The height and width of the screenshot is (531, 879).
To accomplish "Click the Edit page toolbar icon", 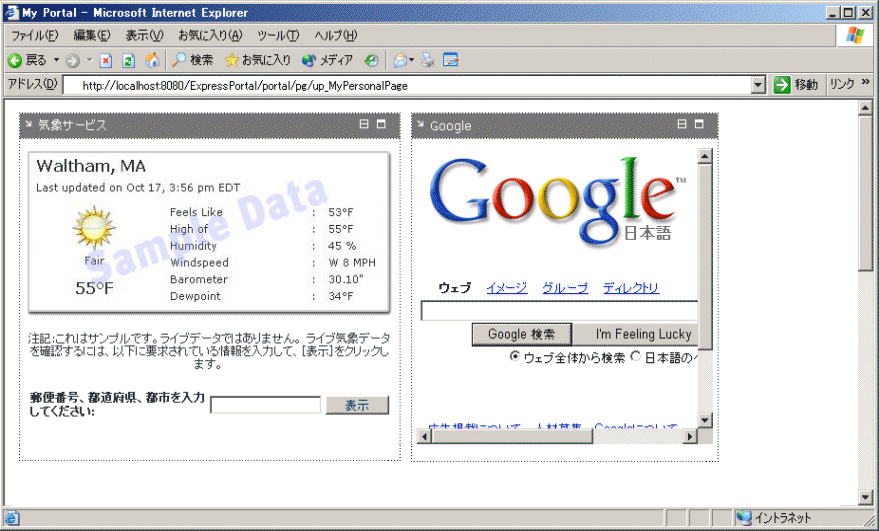I will click(x=451, y=60).
